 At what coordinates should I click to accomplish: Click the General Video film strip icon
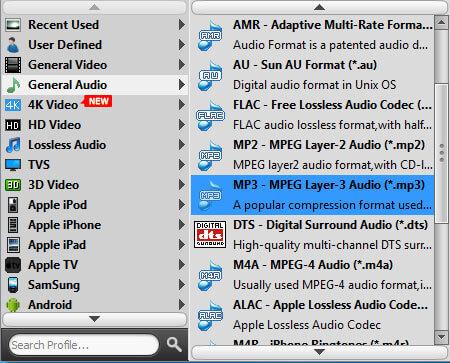[x=13, y=65]
